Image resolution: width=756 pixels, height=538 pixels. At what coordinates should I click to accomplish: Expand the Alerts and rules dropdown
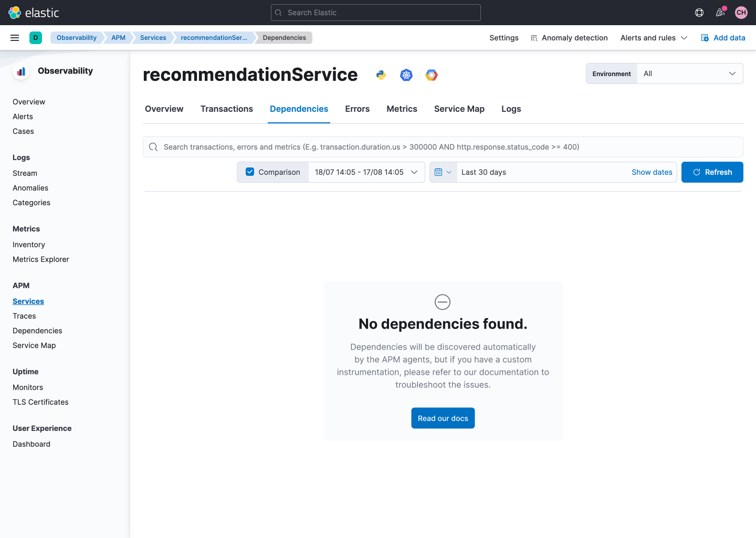click(x=653, y=37)
